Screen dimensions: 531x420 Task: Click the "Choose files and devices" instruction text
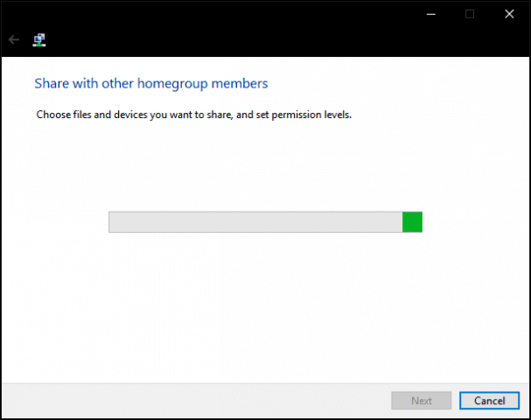[x=193, y=115]
